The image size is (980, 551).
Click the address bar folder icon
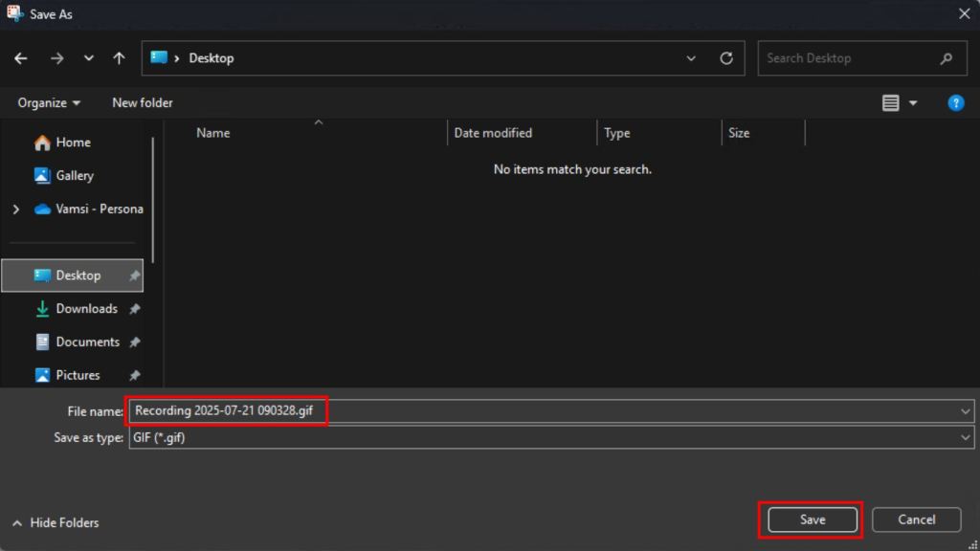159,57
